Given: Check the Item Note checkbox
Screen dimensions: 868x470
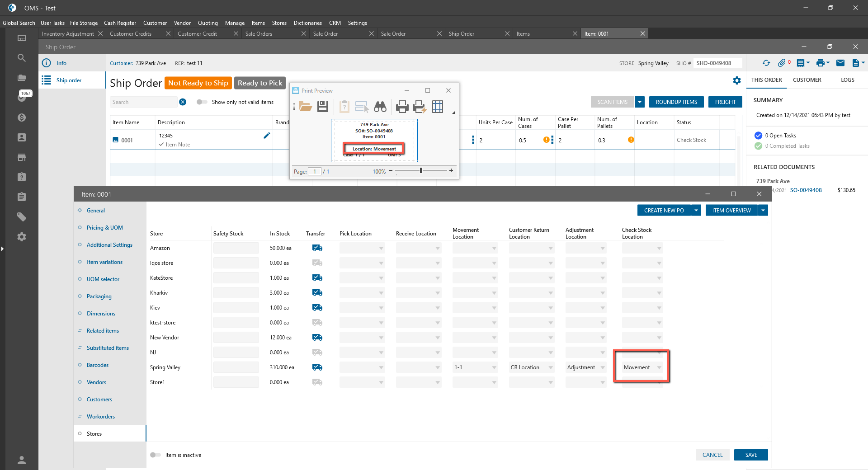Looking at the screenshot, I should coord(161,145).
